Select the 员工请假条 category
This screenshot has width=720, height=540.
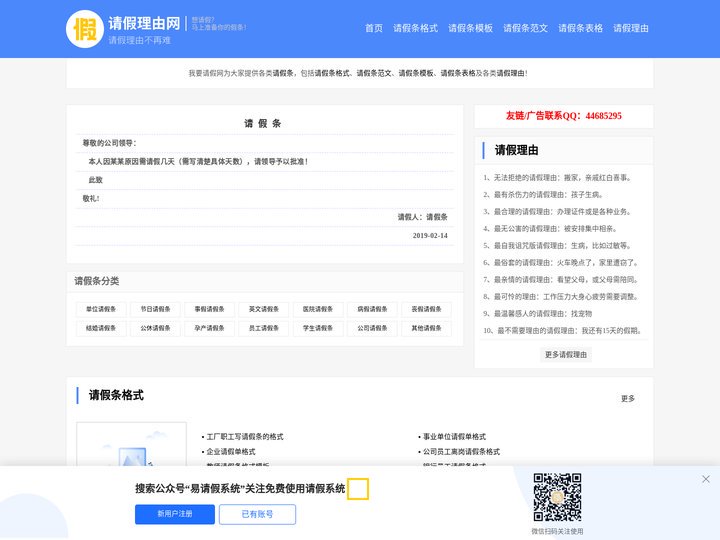264,328
